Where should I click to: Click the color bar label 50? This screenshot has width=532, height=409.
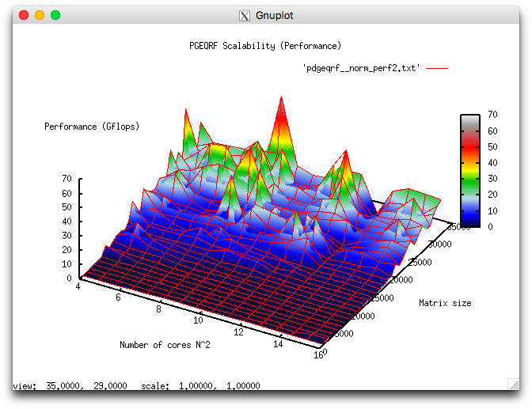click(x=492, y=147)
